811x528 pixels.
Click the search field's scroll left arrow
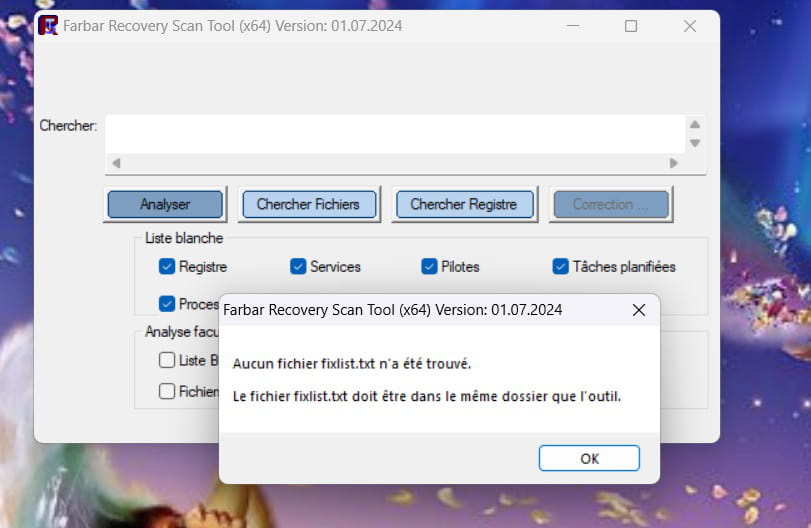tap(116, 163)
